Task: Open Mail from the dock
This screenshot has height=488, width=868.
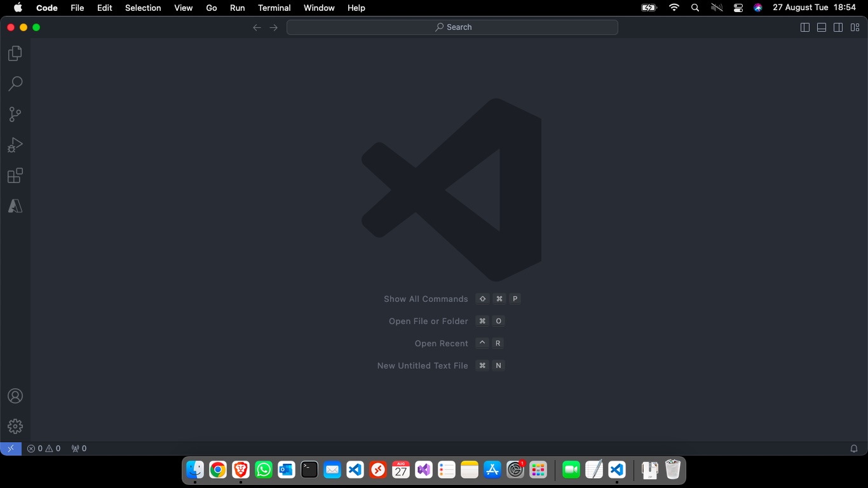Action: (332, 470)
